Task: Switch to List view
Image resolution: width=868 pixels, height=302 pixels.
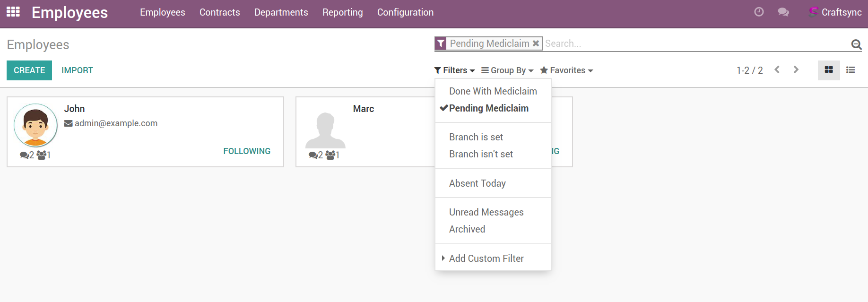Action: (x=851, y=70)
